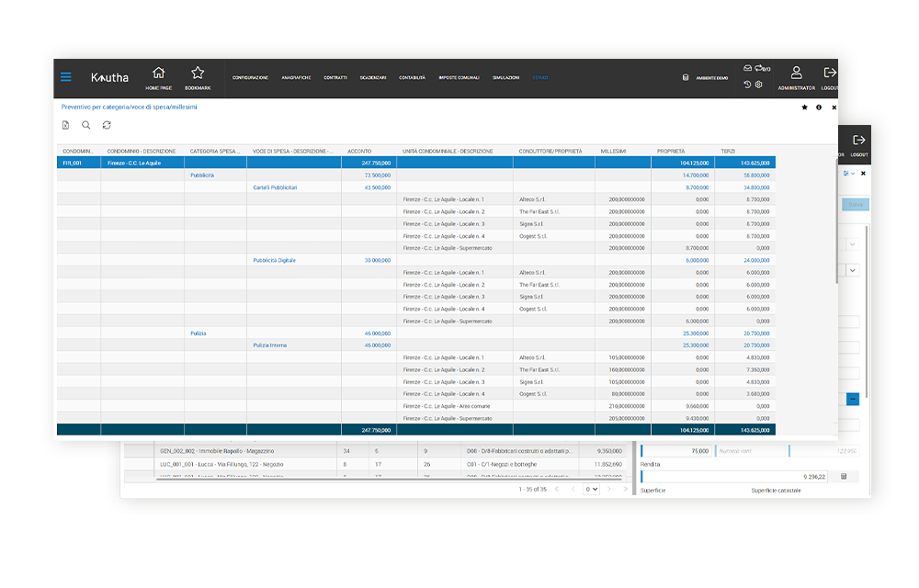The image size is (919, 588).
Task: Click the Pubblicità Digitale link
Action: [x=274, y=260]
